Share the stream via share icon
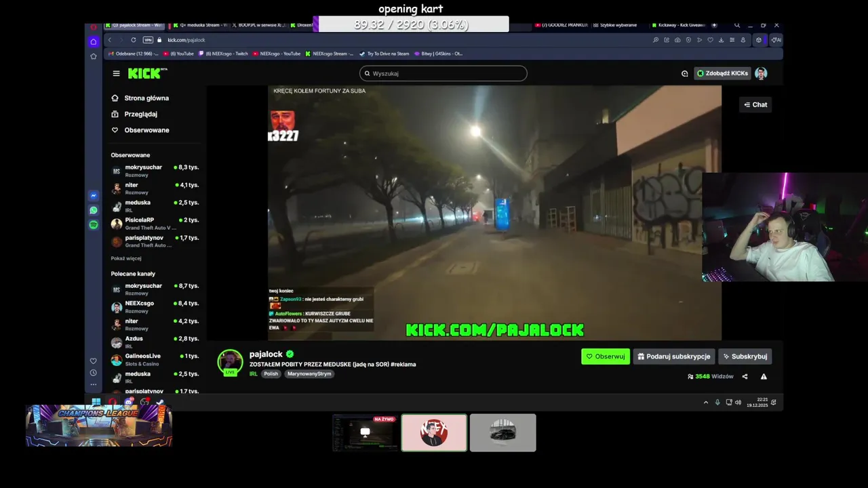Screen dimensions: 868x488 745,376
